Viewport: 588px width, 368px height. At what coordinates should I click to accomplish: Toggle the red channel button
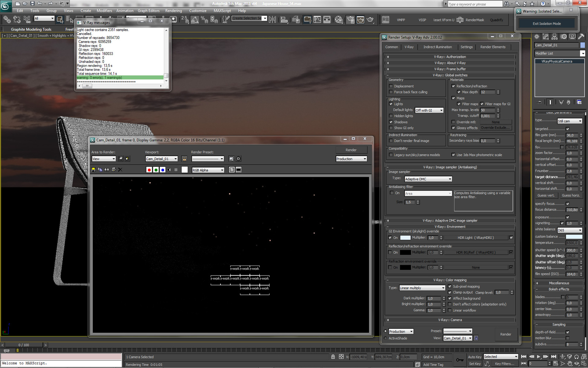coord(149,170)
